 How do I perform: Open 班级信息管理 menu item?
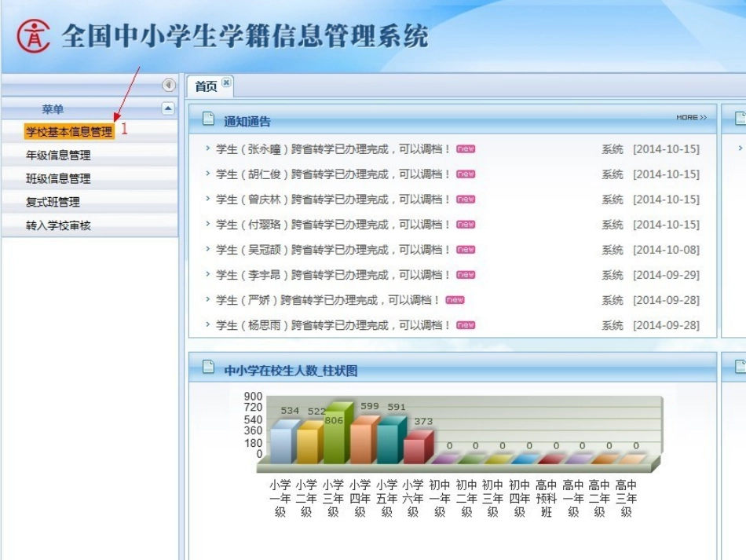[x=58, y=178]
